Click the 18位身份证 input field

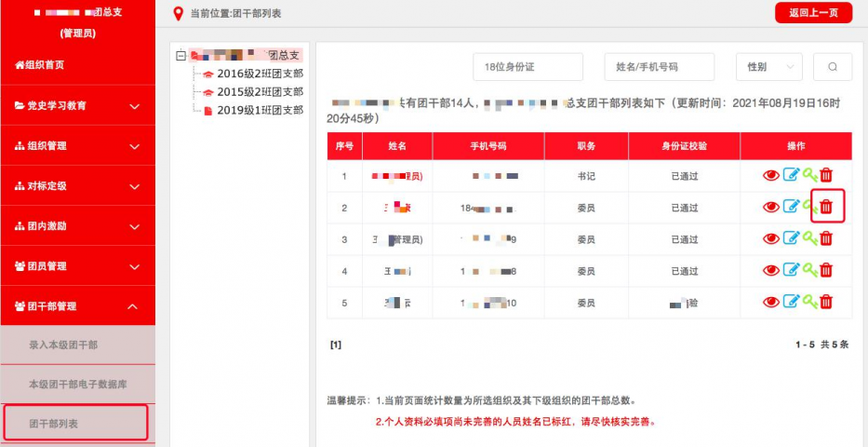[527, 67]
